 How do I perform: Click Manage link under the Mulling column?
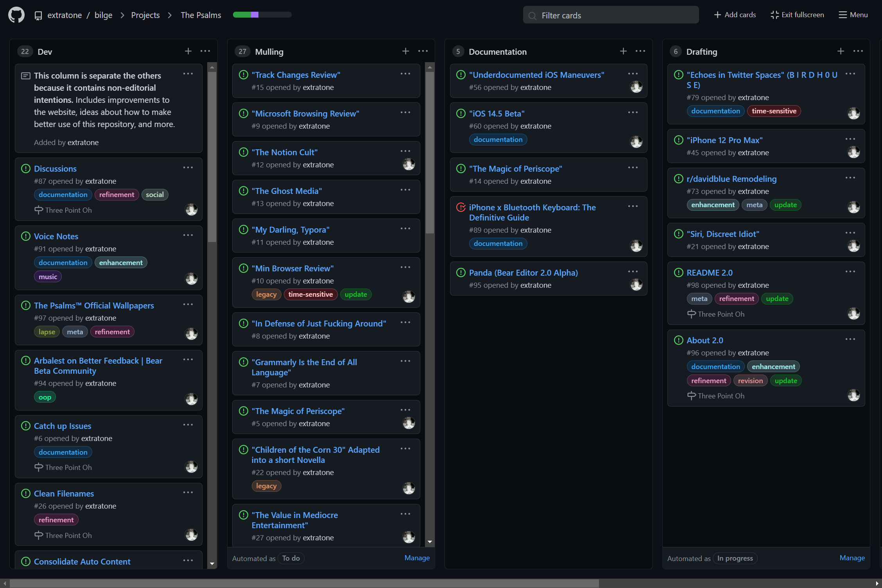[417, 558]
